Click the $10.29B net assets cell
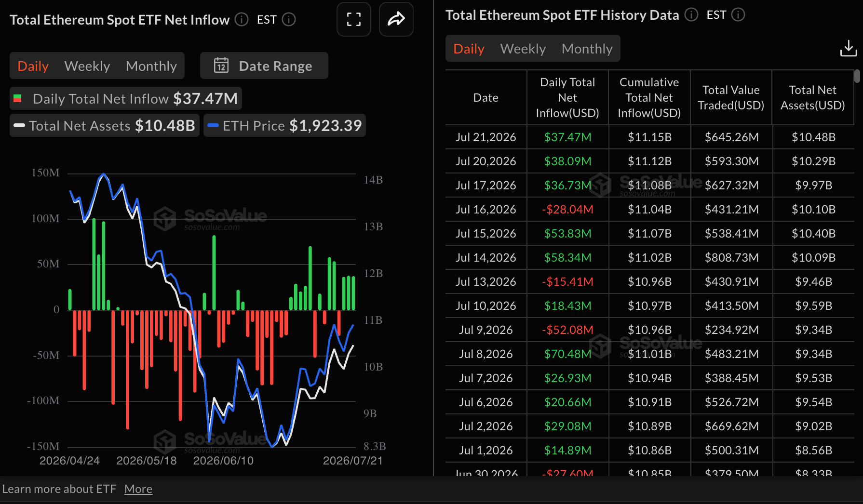863x504 pixels. (813, 161)
